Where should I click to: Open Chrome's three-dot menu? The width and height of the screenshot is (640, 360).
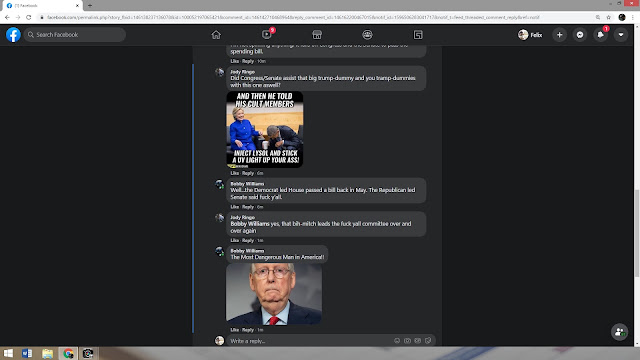click(633, 17)
